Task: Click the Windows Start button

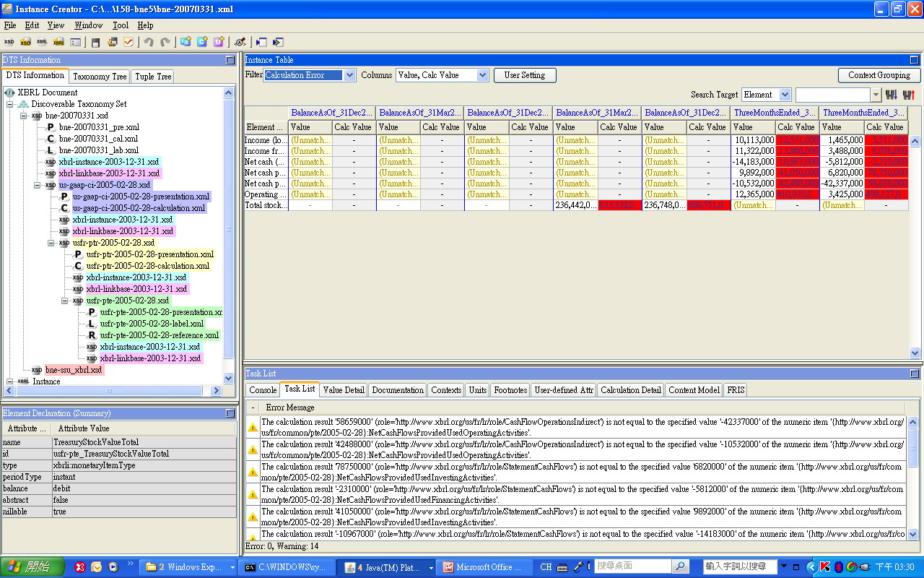Action: tap(33, 567)
